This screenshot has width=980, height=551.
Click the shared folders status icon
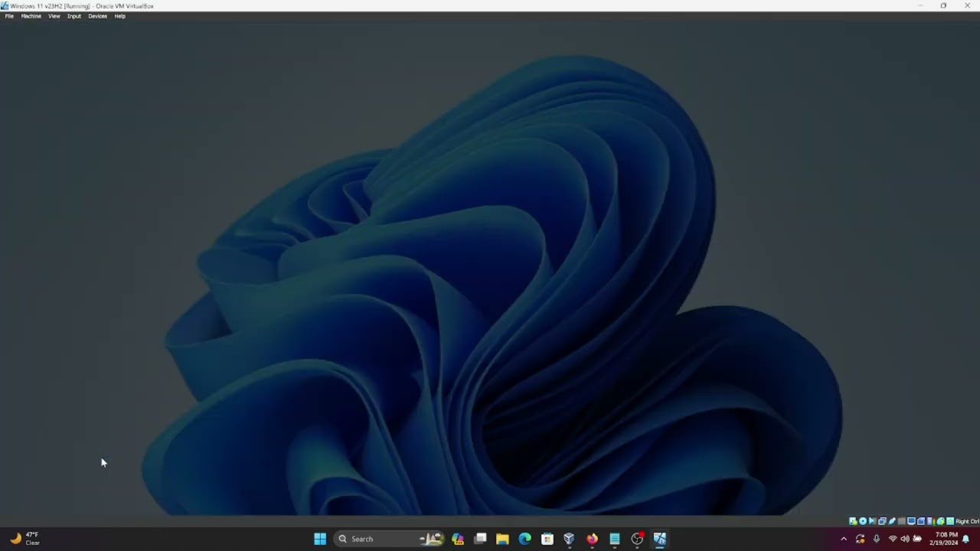tap(902, 521)
